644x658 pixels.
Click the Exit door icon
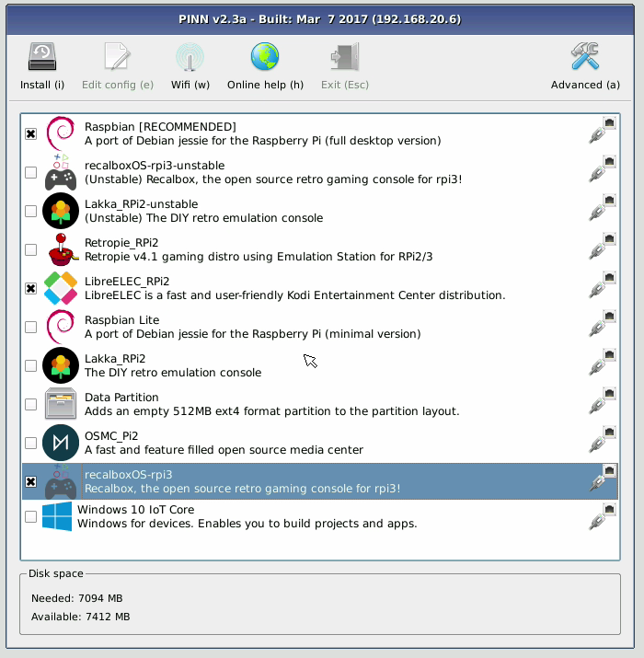[345, 56]
